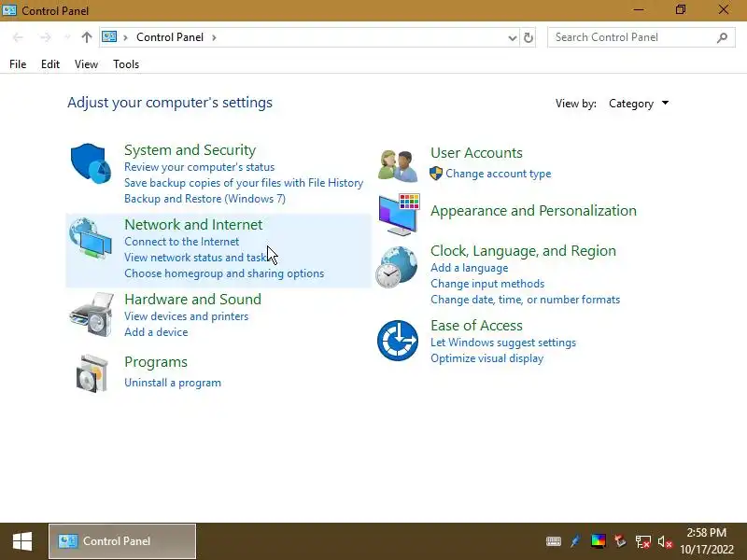747x560 pixels.
Task: Open the disconnected network tray icon
Action: [x=642, y=542]
